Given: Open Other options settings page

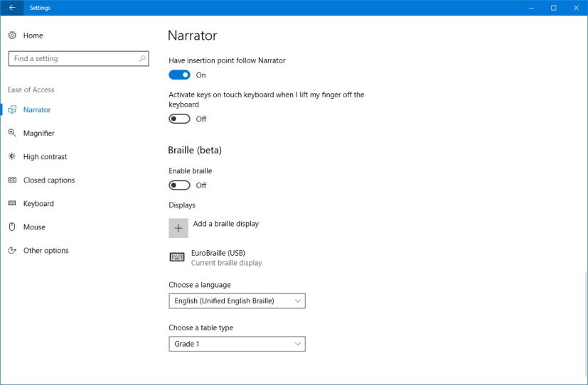Looking at the screenshot, I should click(46, 250).
